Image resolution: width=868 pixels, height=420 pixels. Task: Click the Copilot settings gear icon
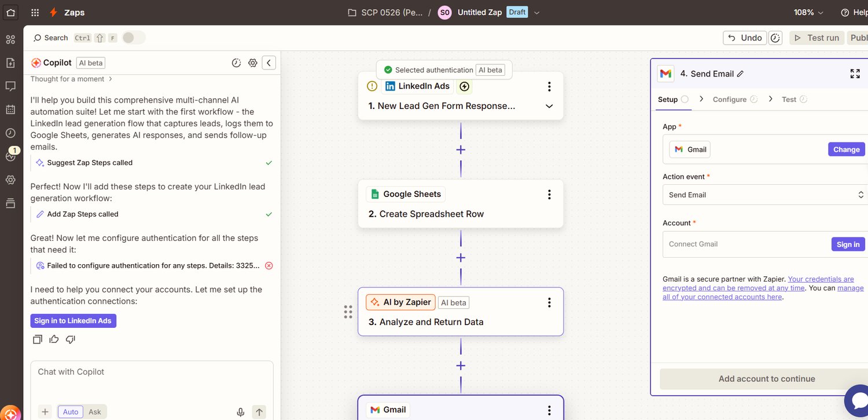252,63
